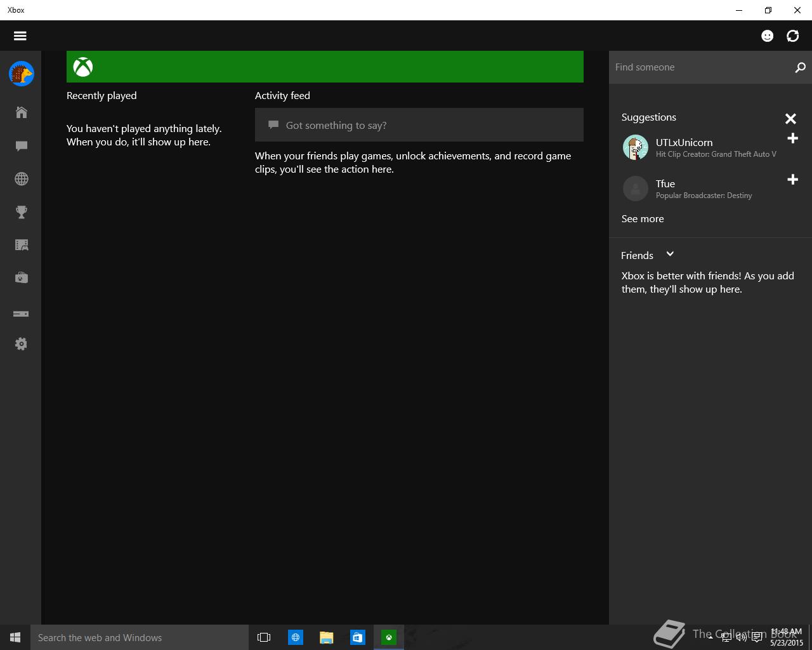Open File Explorer from the taskbar
The height and width of the screenshot is (650, 812).
(327, 637)
